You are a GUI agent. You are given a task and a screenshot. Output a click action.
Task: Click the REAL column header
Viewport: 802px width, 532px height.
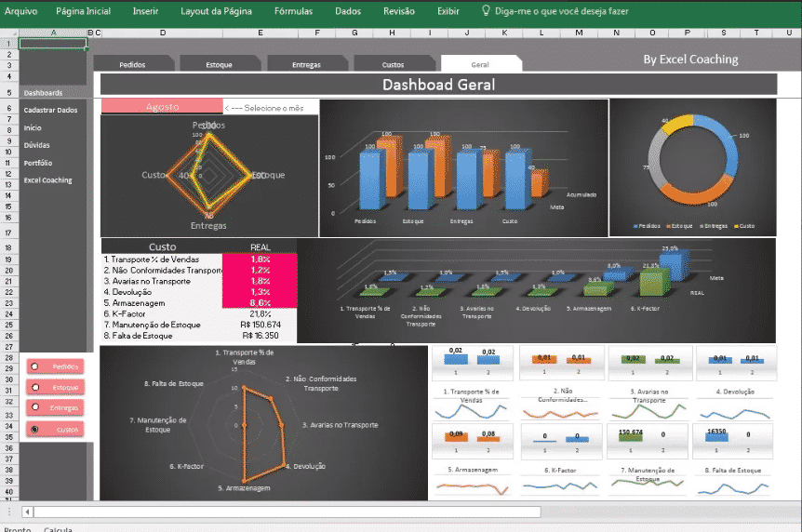point(261,247)
